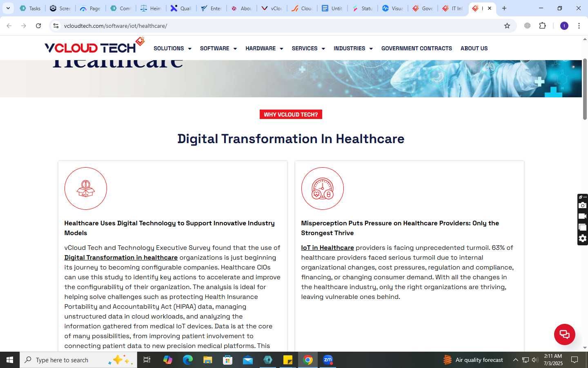
Task: Open Windows Start menu
Action: tap(10, 360)
